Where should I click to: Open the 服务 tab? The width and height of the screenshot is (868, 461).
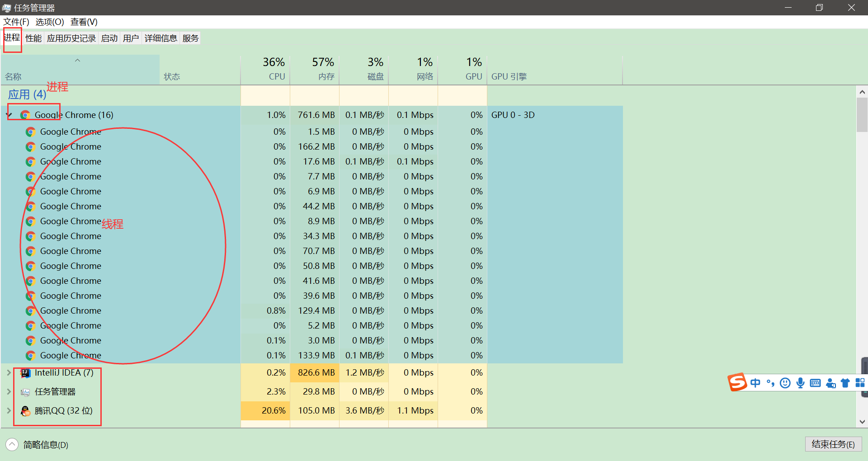click(x=191, y=38)
